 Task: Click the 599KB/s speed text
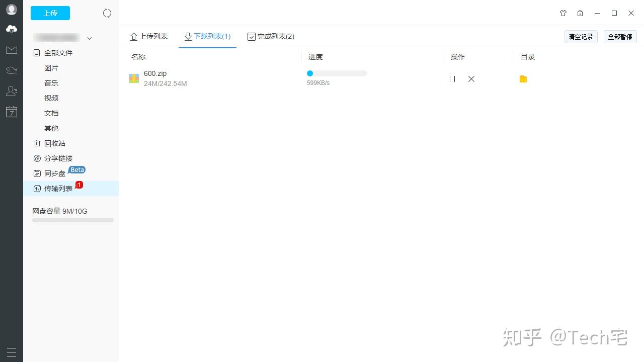318,83
